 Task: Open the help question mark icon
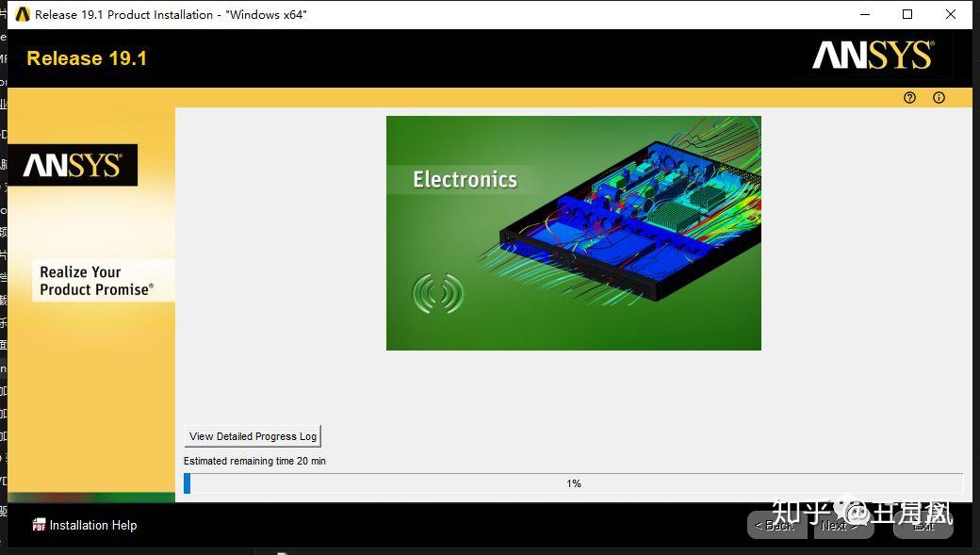coord(909,97)
